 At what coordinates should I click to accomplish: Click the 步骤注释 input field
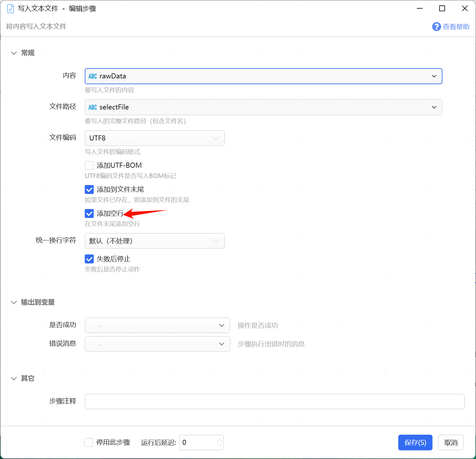point(274,401)
